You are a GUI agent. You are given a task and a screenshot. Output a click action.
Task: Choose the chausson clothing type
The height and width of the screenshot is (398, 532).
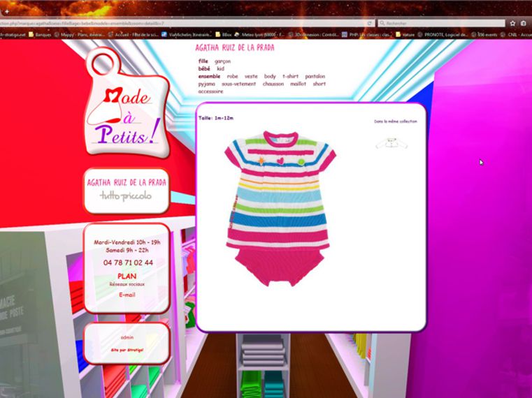coord(273,84)
